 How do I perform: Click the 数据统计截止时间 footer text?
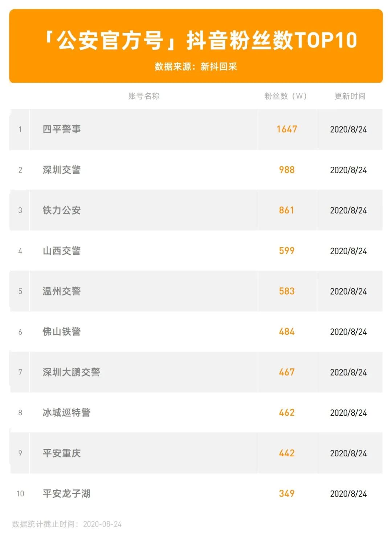[x=67, y=524]
